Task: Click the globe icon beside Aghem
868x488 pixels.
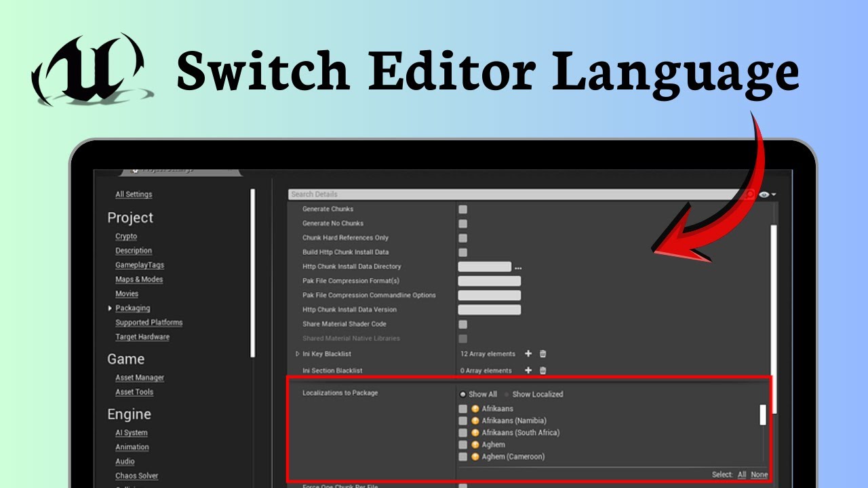Action: (x=475, y=445)
